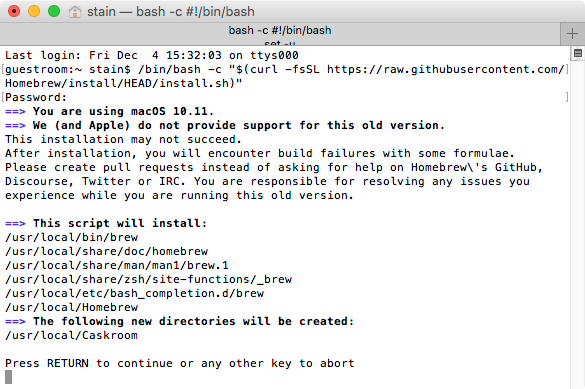Click the home folder proxy icon in title
Image resolution: width=585 pixels, height=389 pixels.
pos(75,12)
